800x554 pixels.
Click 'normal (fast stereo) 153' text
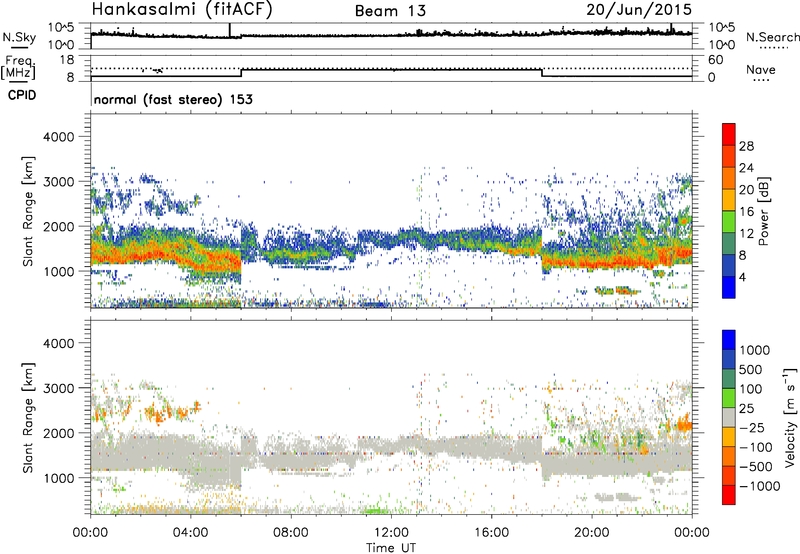(173, 99)
